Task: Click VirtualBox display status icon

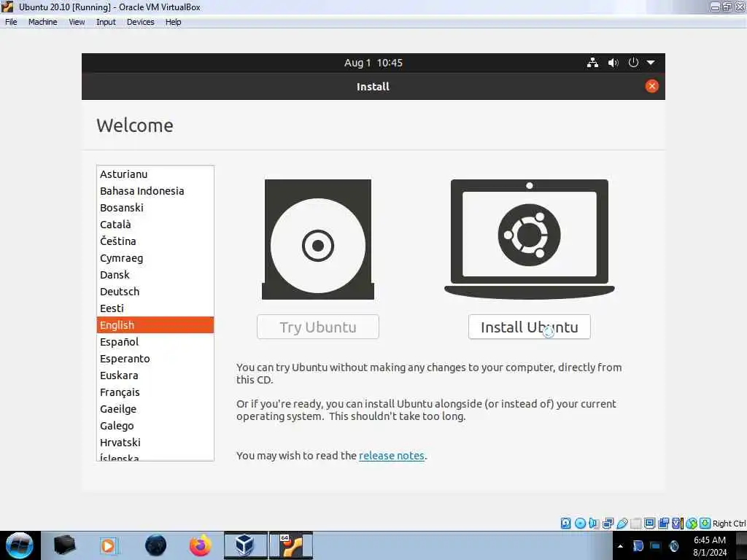Action: [x=649, y=524]
